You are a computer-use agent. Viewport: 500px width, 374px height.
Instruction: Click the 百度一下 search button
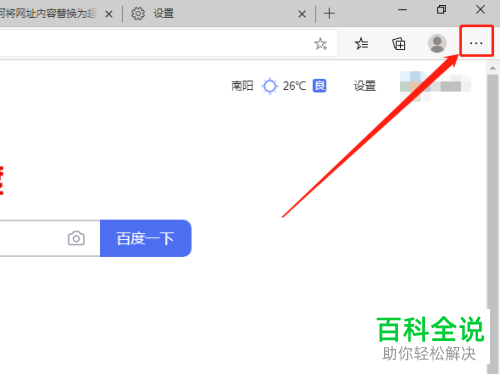click(146, 238)
